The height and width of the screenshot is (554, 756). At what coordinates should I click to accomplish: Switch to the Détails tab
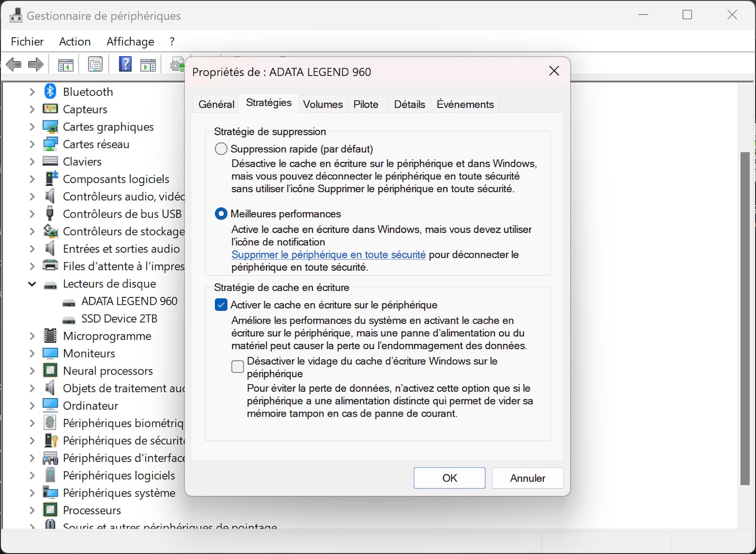coord(409,104)
